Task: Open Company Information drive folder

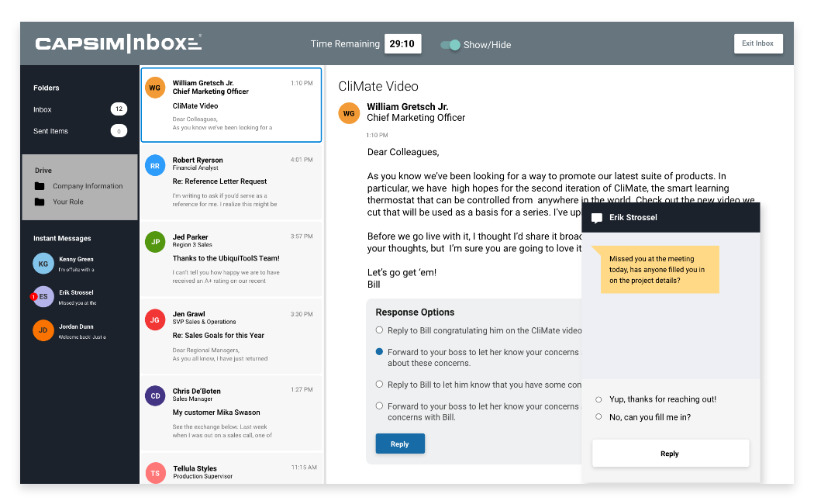Action: pos(88,186)
